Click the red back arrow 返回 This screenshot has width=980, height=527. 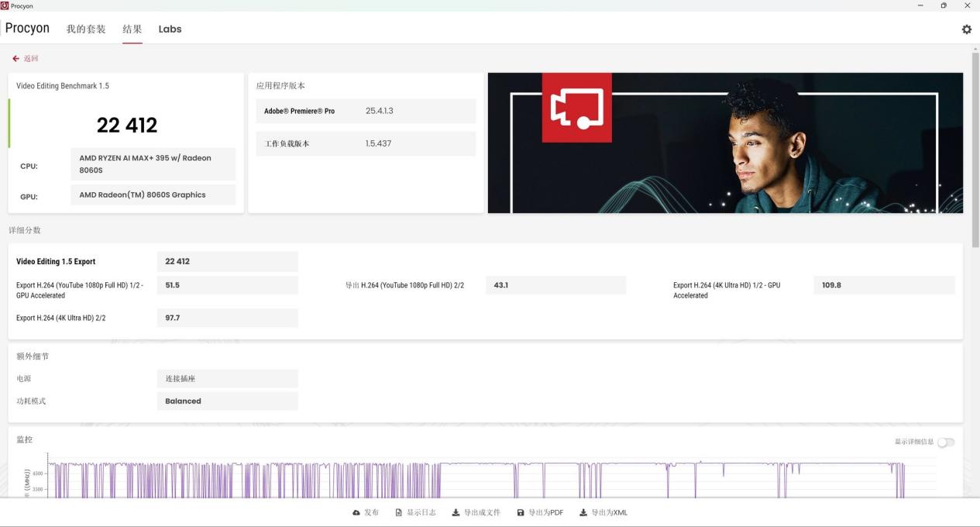(16, 59)
